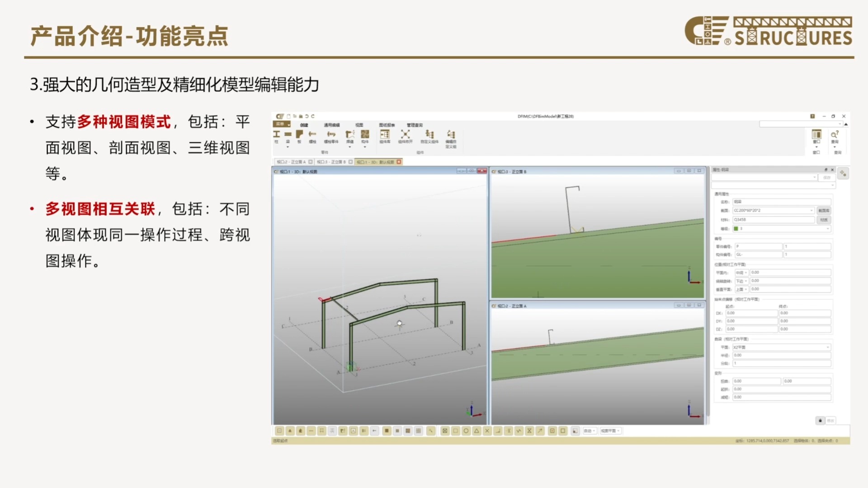Toggle the first square selection icon in bottom toolbar

pos(279,431)
